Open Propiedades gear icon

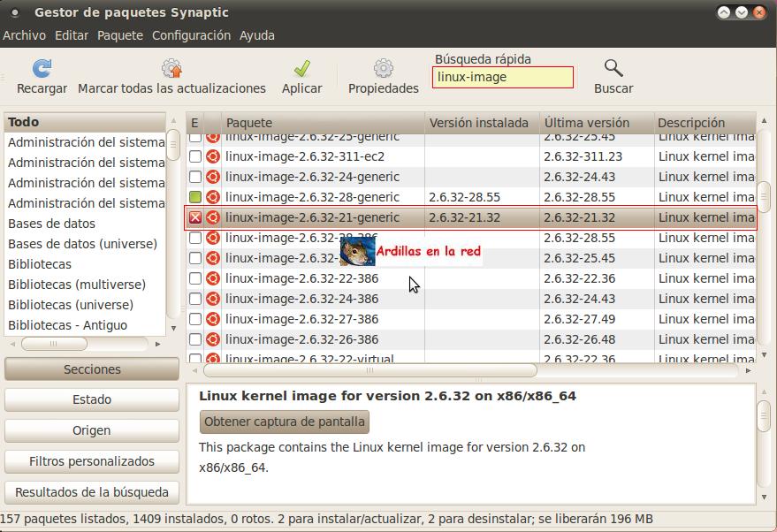coord(383,68)
